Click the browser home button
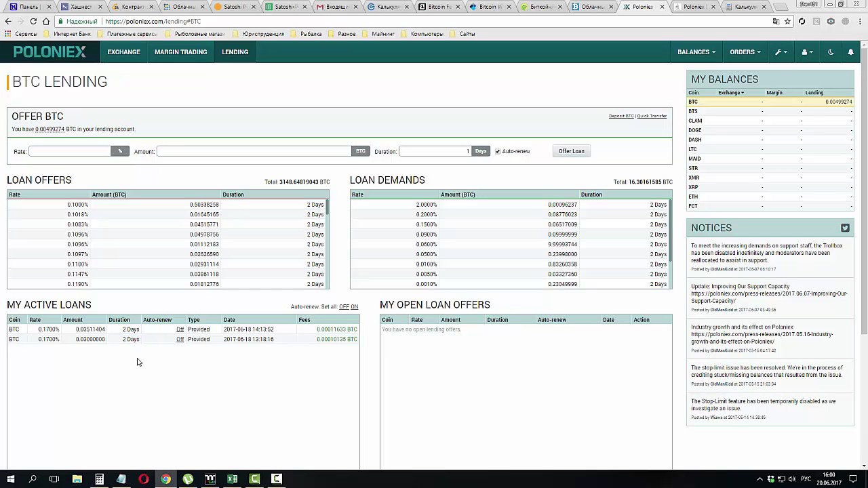 point(46,21)
